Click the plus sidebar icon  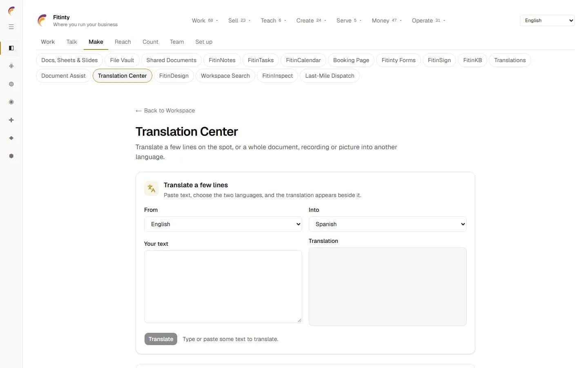point(11,120)
